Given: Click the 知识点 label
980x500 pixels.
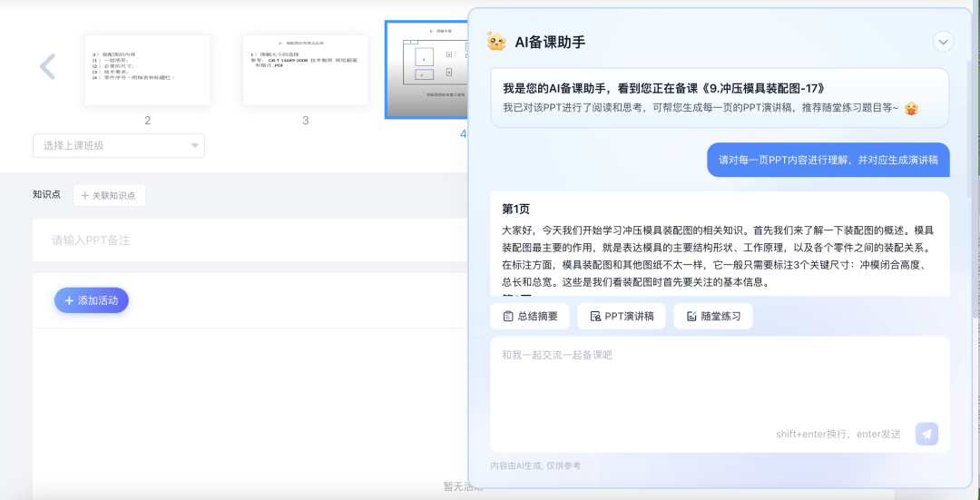Looking at the screenshot, I should [x=47, y=194].
